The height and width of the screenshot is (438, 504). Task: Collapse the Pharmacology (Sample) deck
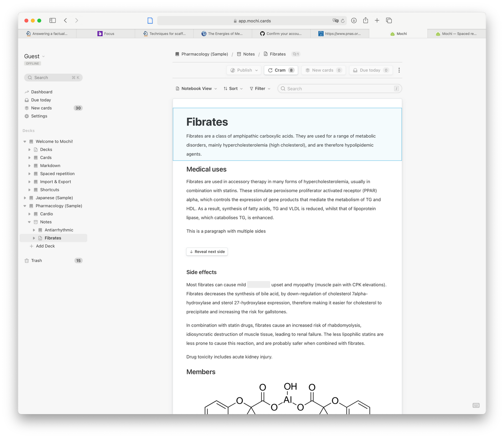(25, 206)
